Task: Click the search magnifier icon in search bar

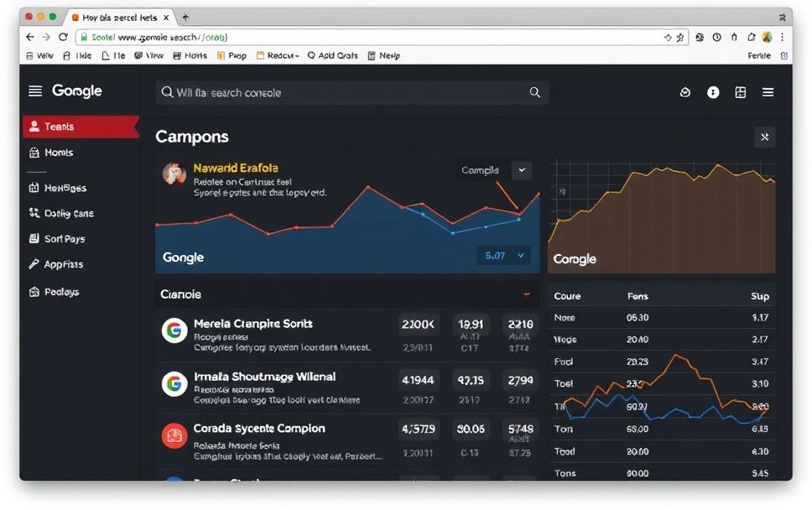Action: click(x=534, y=92)
